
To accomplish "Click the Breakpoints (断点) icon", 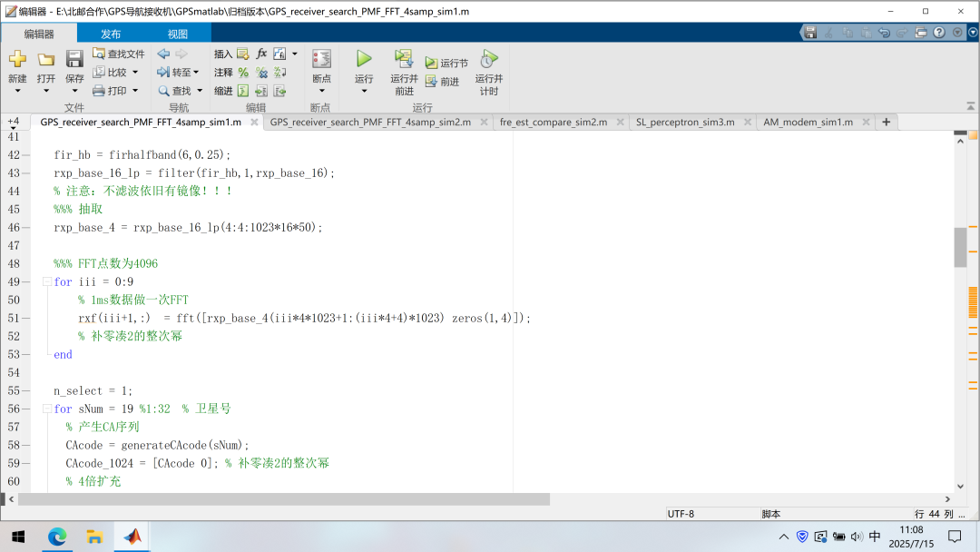I will click(x=321, y=59).
